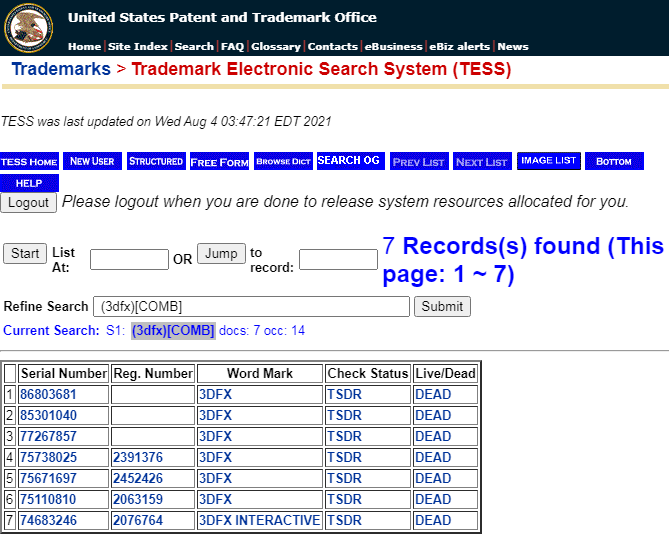Open the Free Form search button

[x=219, y=161]
